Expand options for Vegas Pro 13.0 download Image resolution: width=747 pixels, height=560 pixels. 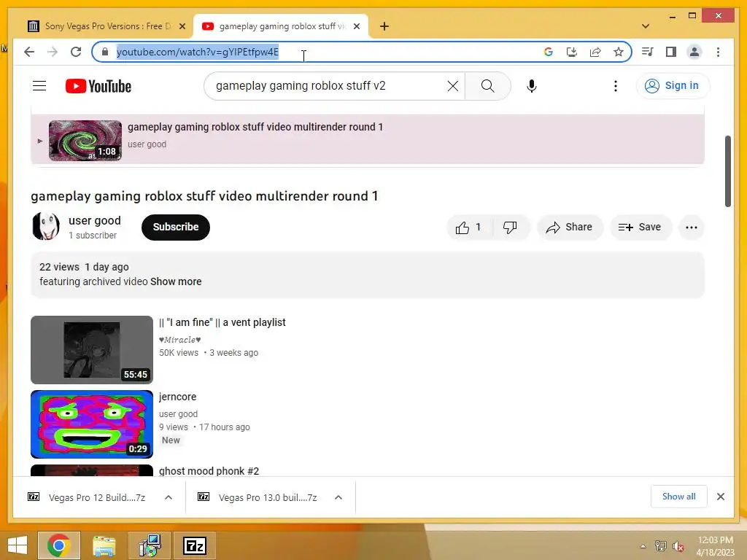tap(338, 497)
